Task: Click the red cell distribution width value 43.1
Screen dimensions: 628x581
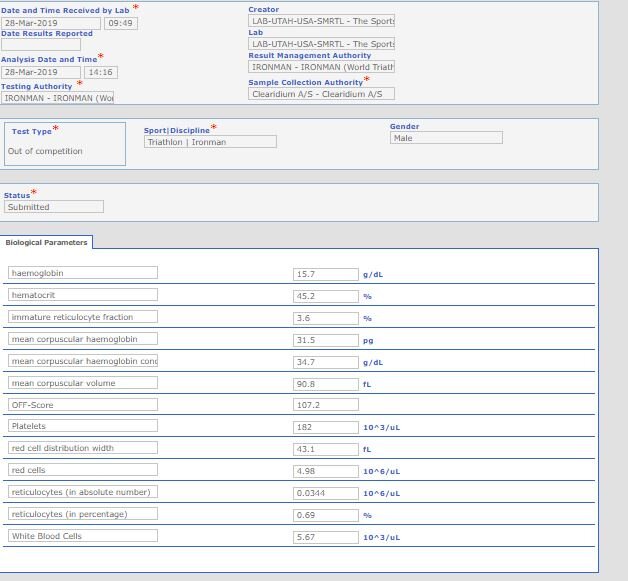Action: 326,449
